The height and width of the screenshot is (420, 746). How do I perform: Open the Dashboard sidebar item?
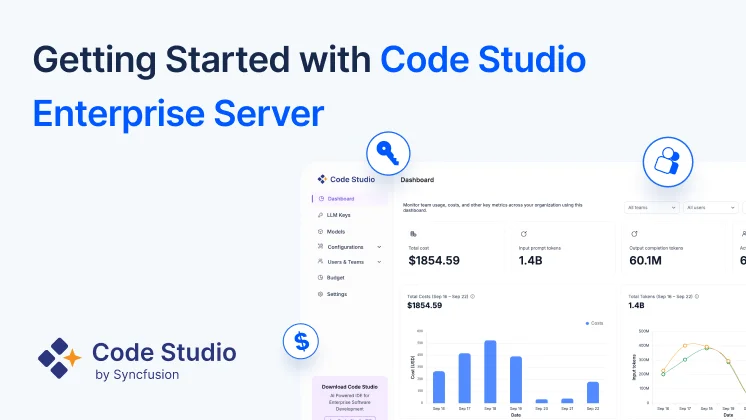pos(349,199)
